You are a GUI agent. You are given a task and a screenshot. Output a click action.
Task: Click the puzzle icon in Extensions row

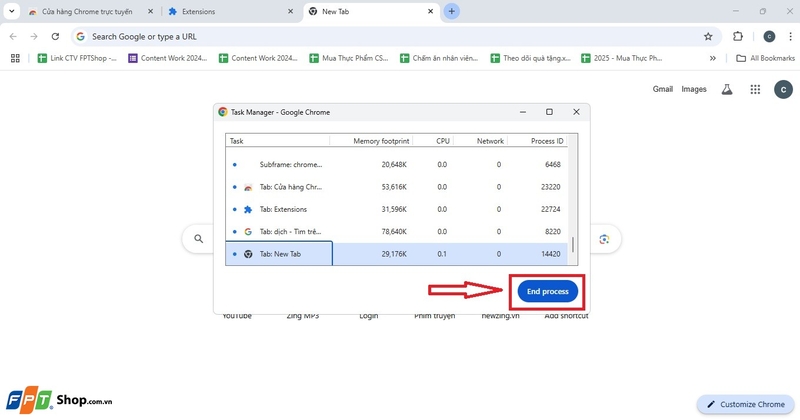tap(248, 209)
